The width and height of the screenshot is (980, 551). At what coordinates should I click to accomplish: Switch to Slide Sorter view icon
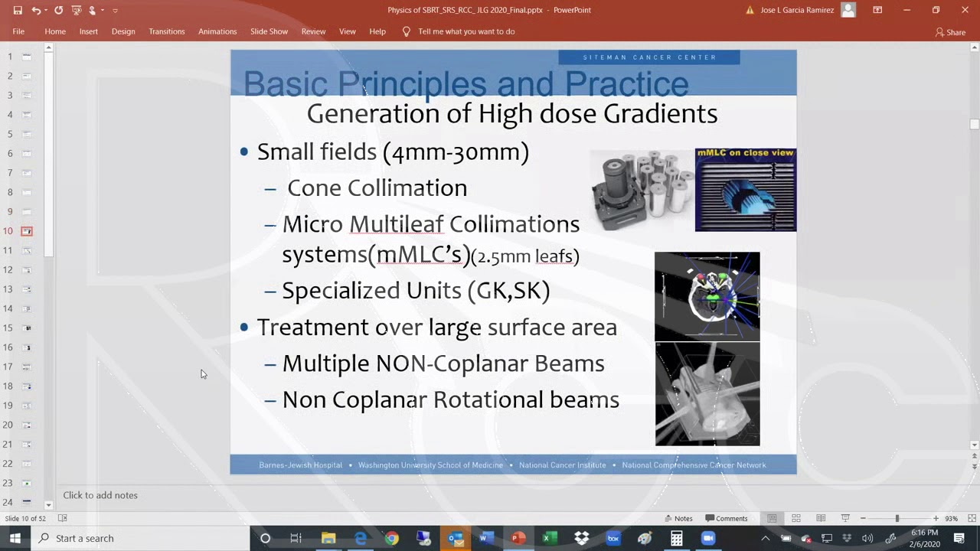coord(796,518)
